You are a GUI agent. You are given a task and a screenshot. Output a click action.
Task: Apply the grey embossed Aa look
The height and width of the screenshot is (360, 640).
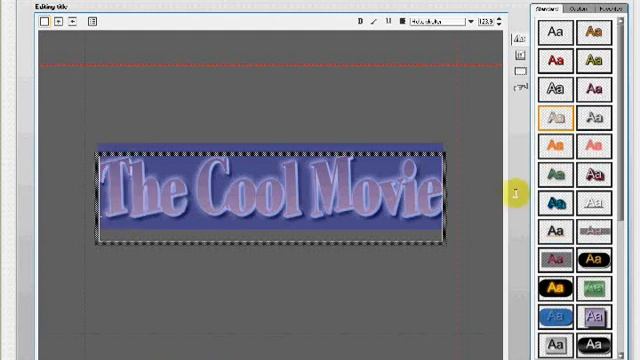(x=594, y=118)
